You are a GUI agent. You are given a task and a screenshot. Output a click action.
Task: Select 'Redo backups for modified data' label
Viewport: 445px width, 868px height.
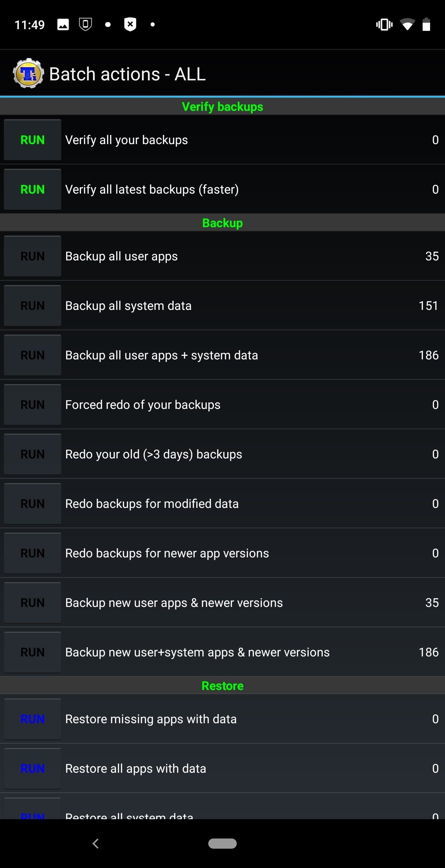[x=152, y=504]
